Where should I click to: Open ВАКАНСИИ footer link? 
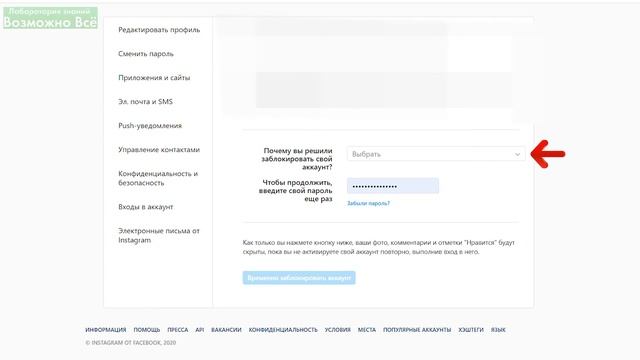[226, 330]
